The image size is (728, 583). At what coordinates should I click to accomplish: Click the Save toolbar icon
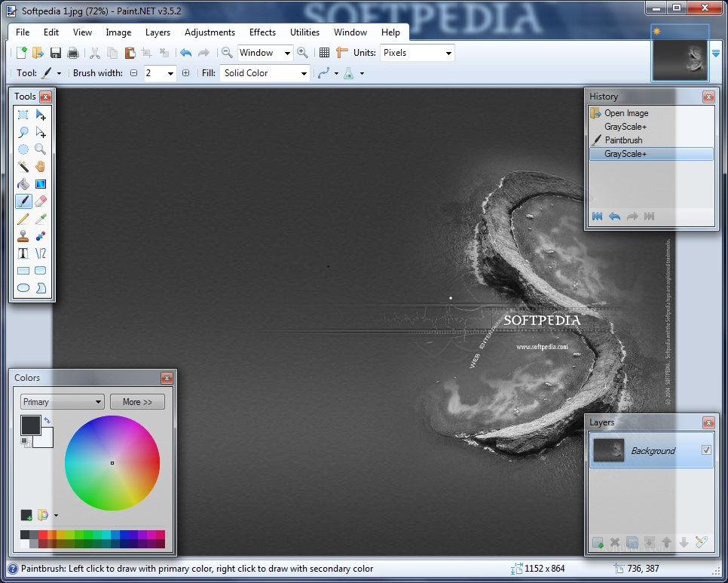[x=56, y=53]
